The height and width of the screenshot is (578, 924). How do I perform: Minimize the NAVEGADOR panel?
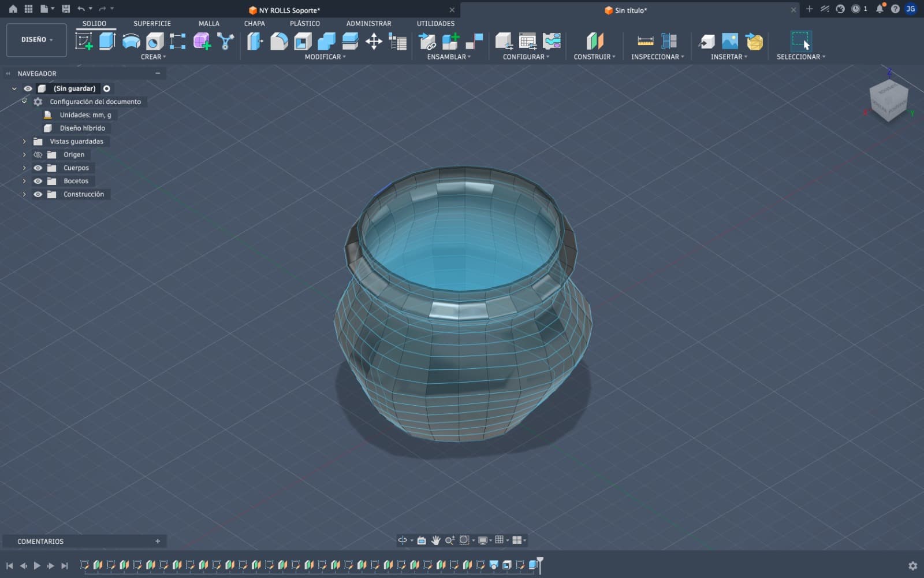point(158,73)
